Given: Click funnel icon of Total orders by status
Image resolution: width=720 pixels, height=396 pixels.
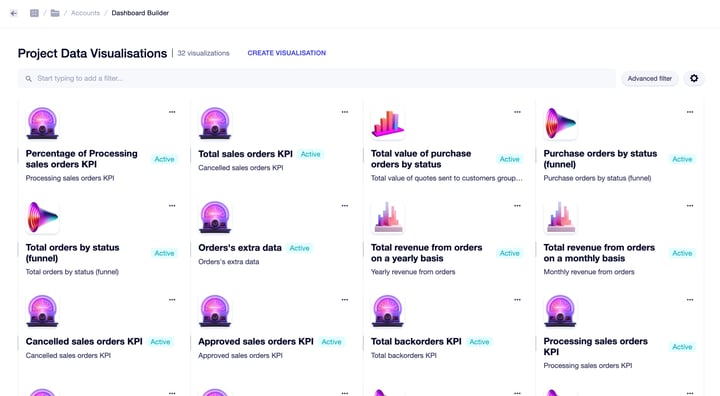Looking at the screenshot, I should (x=42, y=217).
